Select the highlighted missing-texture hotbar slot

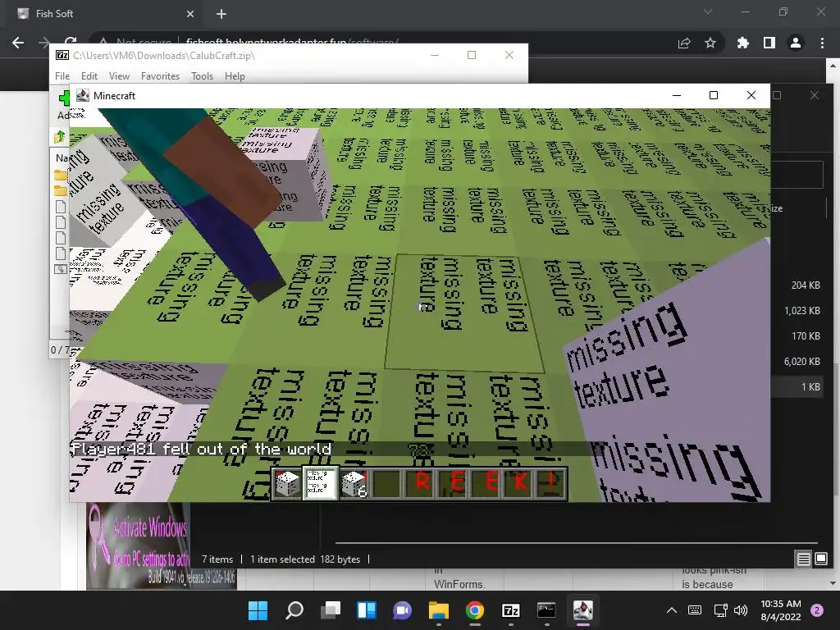(321, 484)
